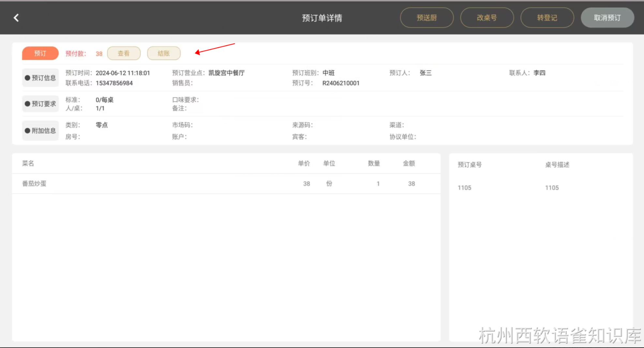Click 结账 to settle the prepayment
The image size is (644, 348).
pyautogui.click(x=164, y=53)
